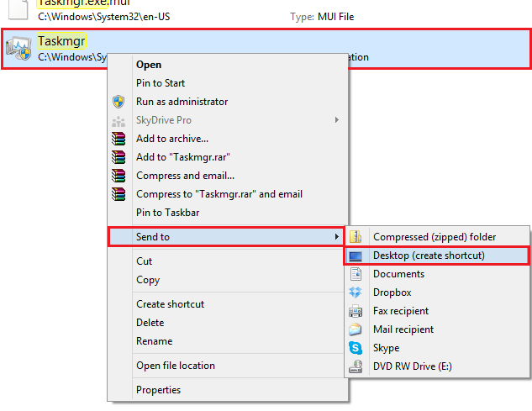Viewport: 532px width, 411px height.
Task: Select the SkyDrive Pro menu entry
Action: point(228,120)
